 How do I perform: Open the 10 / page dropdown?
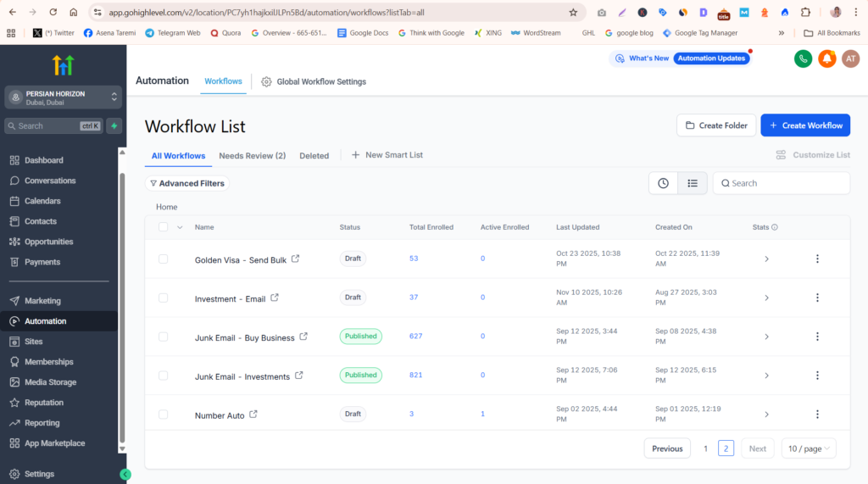(809, 448)
